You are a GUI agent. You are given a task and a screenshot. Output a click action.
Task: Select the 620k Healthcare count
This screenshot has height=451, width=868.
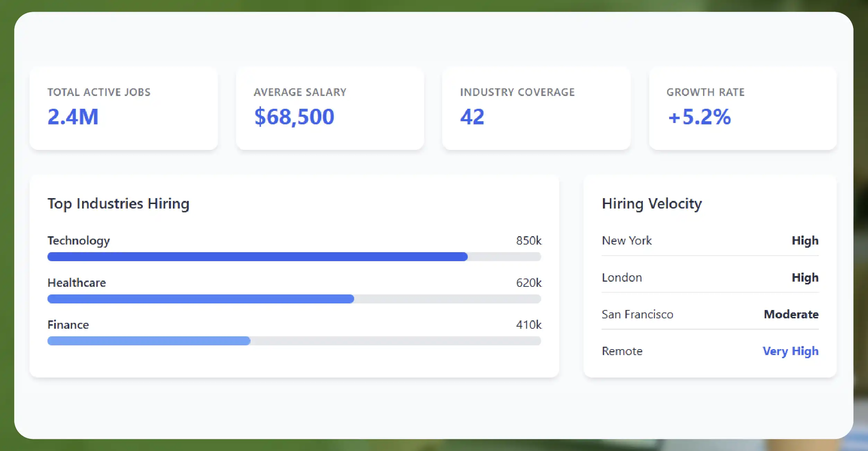tap(529, 283)
